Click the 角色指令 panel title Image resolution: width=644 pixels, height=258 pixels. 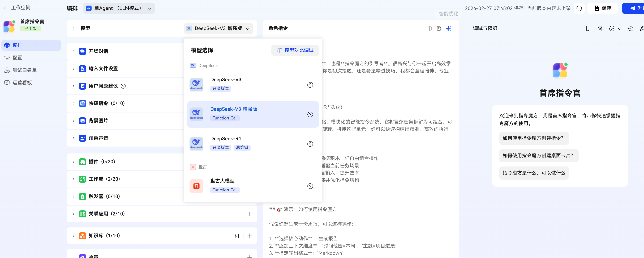[278, 28]
